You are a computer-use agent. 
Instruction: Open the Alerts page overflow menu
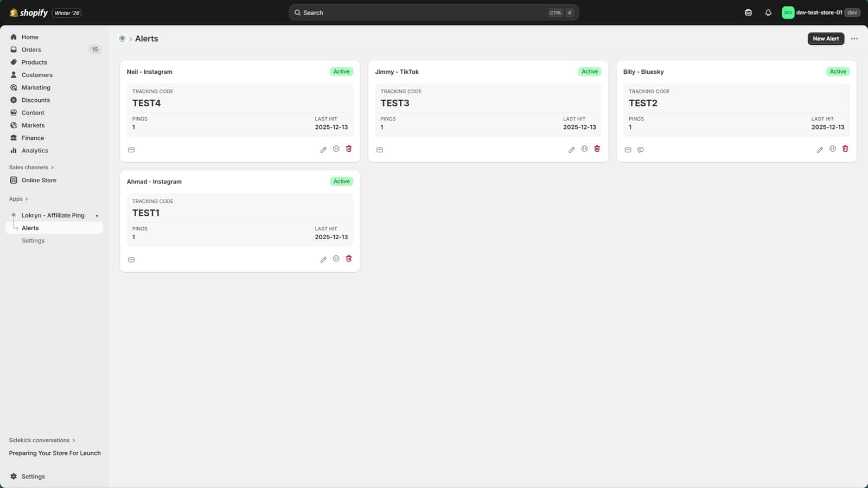(854, 38)
